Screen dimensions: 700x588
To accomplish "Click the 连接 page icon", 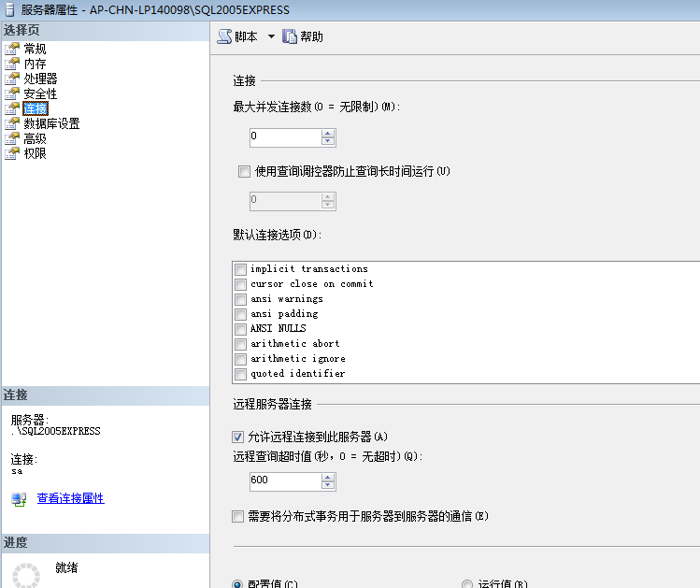I will tap(12, 108).
